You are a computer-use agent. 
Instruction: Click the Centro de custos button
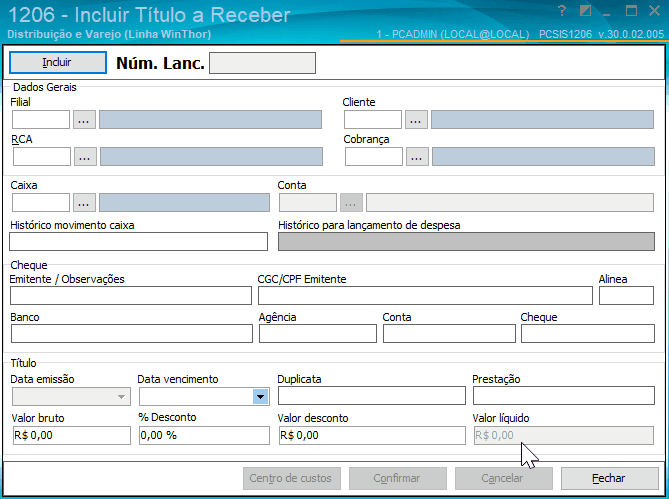(x=292, y=479)
